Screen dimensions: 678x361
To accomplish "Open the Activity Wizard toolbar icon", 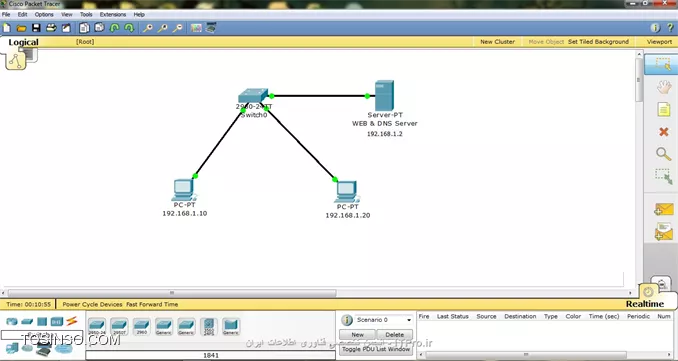I will click(x=66, y=28).
